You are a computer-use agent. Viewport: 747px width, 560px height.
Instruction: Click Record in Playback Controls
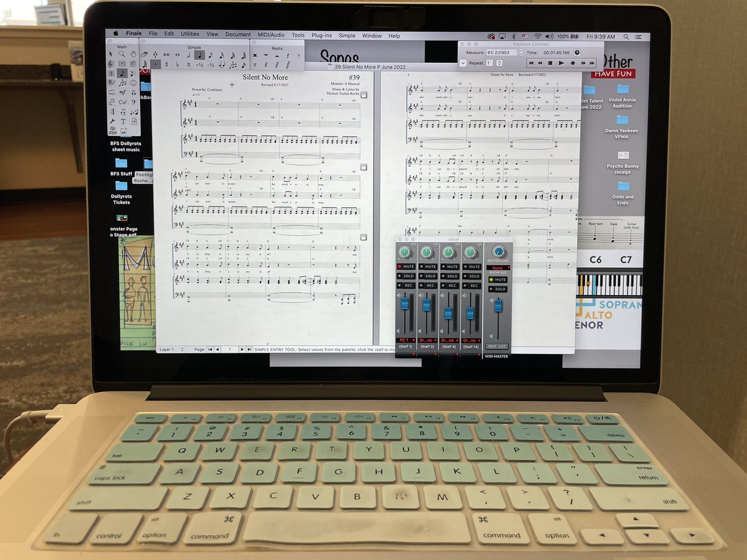point(573,63)
